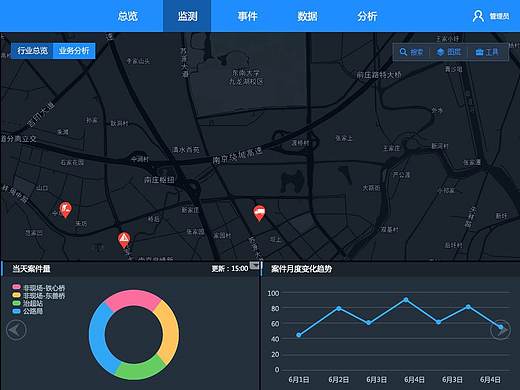Click the red flood-alert map pin
The width and height of the screenshot is (520, 390).
pos(65,210)
